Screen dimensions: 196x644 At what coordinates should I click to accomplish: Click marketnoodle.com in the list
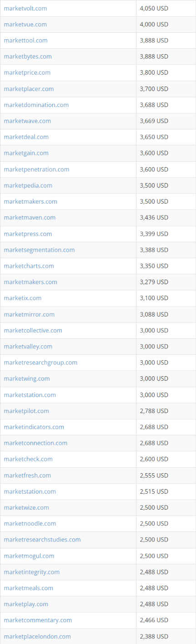click(x=30, y=523)
